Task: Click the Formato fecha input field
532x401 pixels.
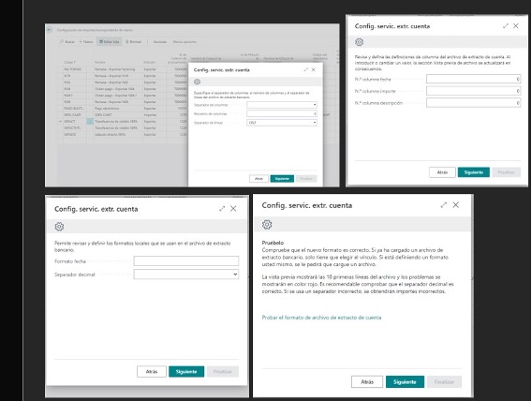Action: pyautogui.click(x=186, y=260)
